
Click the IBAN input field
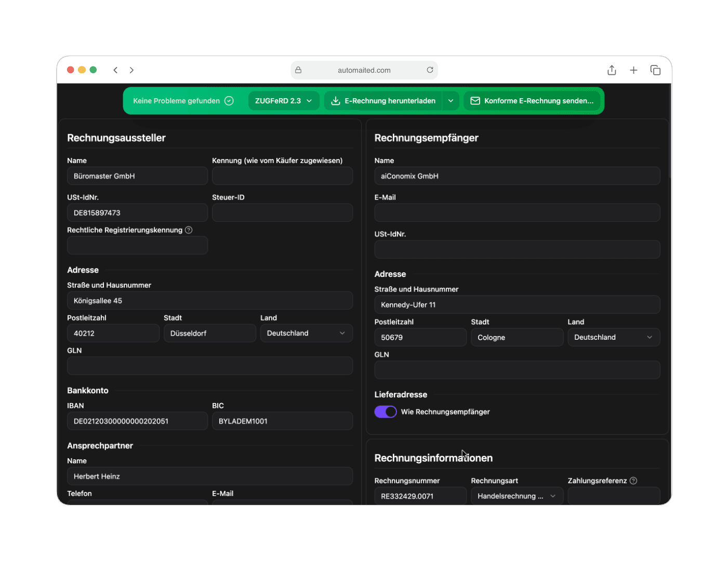(137, 421)
